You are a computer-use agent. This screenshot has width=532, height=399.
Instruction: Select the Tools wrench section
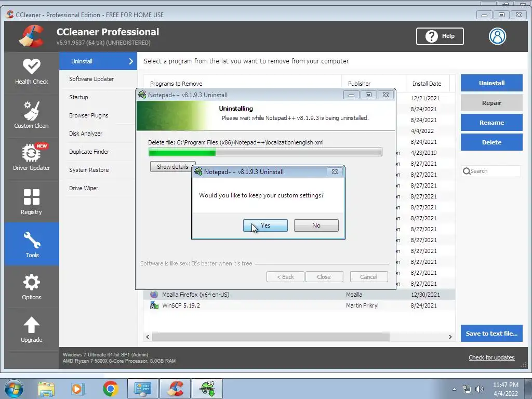click(x=32, y=244)
